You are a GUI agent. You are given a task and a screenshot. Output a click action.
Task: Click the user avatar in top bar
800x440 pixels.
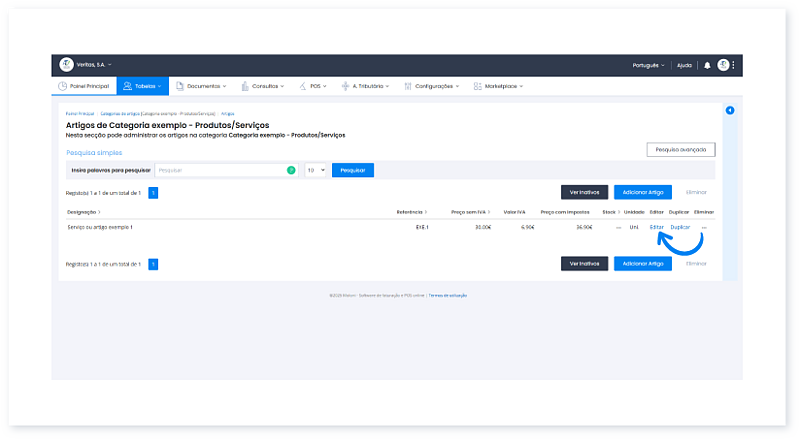coord(723,65)
